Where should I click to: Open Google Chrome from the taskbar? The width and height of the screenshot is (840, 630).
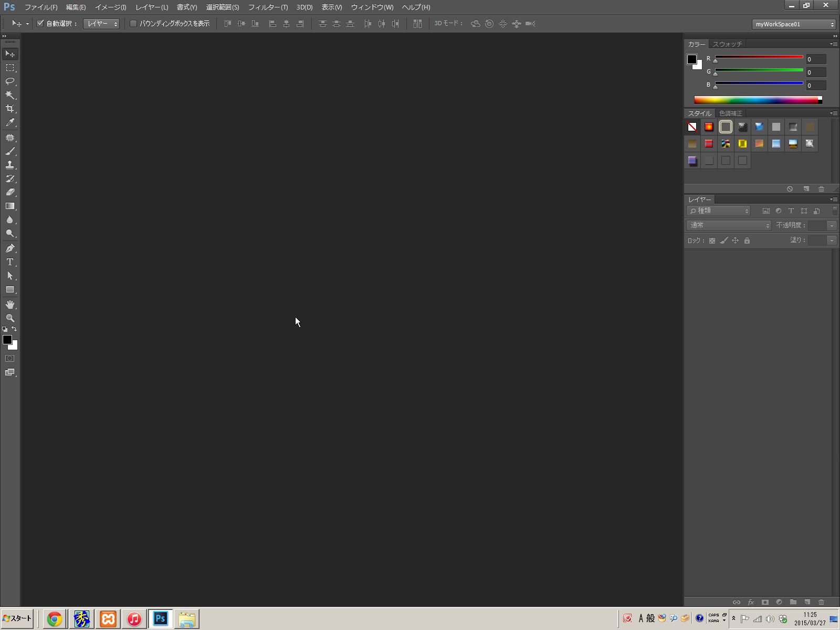(54, 619)
